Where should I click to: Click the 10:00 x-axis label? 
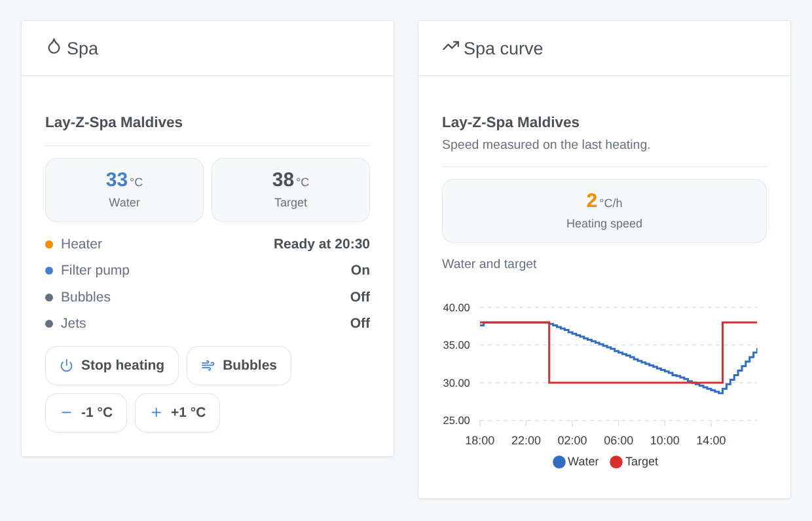(x=665, y=440)
